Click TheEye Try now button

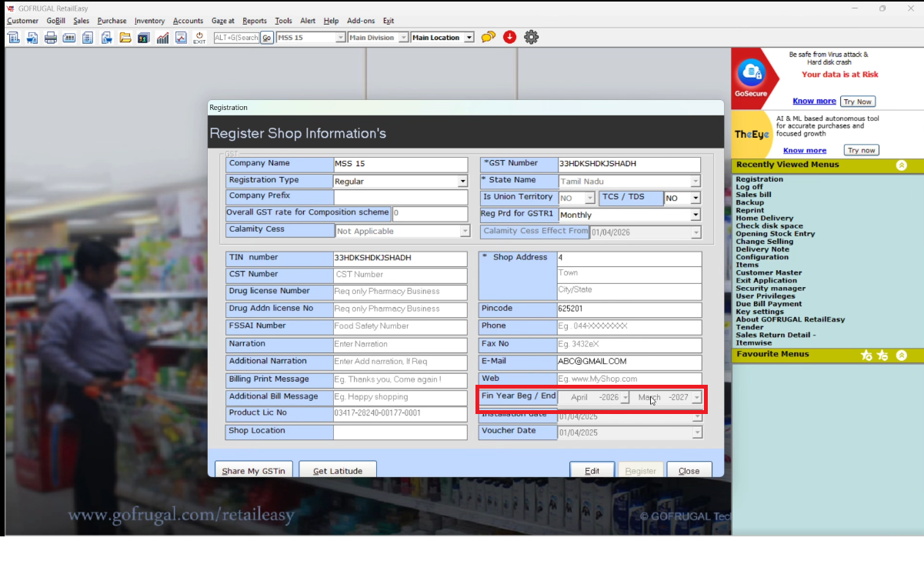(862, 150)
